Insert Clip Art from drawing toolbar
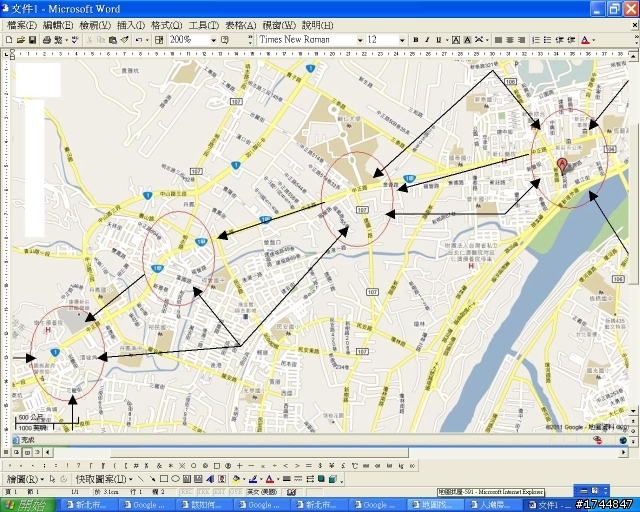 click(222, 479)
